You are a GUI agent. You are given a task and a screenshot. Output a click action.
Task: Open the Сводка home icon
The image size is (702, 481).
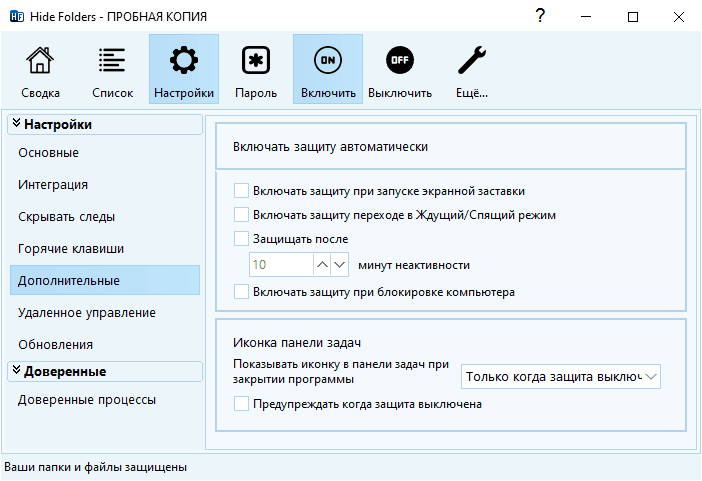click(40, 69)
